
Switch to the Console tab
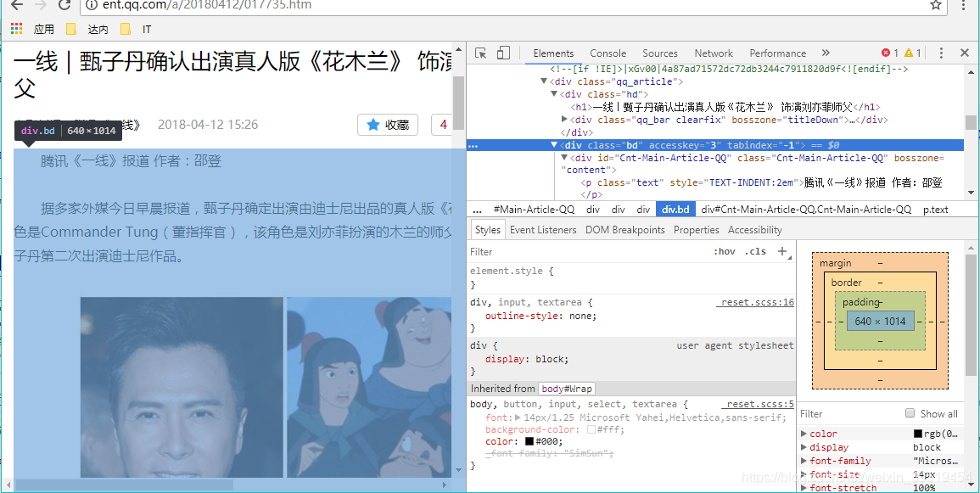[x=608, y=53]
